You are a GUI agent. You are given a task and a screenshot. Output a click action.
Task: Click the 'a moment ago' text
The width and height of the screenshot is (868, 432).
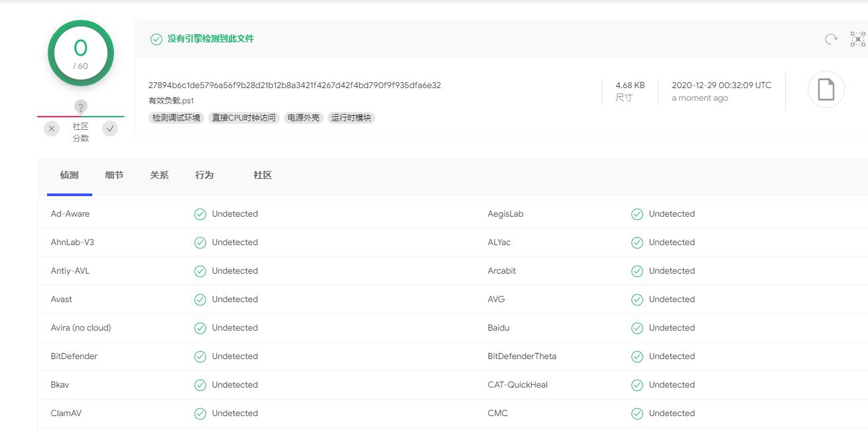tap(700, 98)
